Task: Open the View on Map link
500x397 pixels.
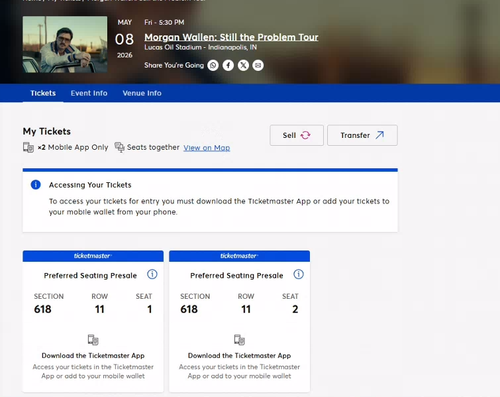Action: pyautogui.click(x=207, y=148)
